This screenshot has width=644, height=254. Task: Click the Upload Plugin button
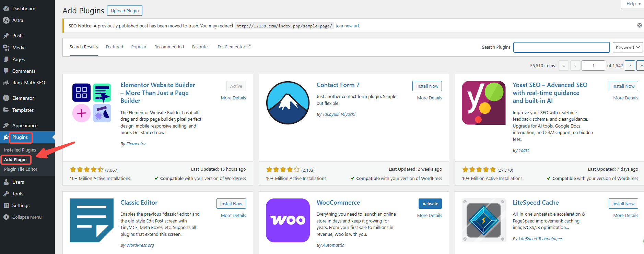125,11
